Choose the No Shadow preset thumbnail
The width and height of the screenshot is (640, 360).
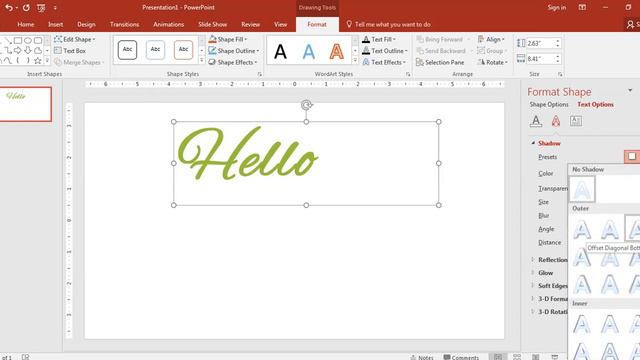582,189
